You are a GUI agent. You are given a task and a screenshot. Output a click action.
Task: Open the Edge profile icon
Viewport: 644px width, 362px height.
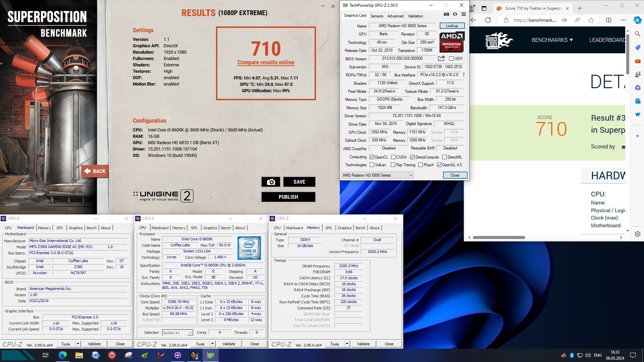pyautogui.click(x=472, y=8)
